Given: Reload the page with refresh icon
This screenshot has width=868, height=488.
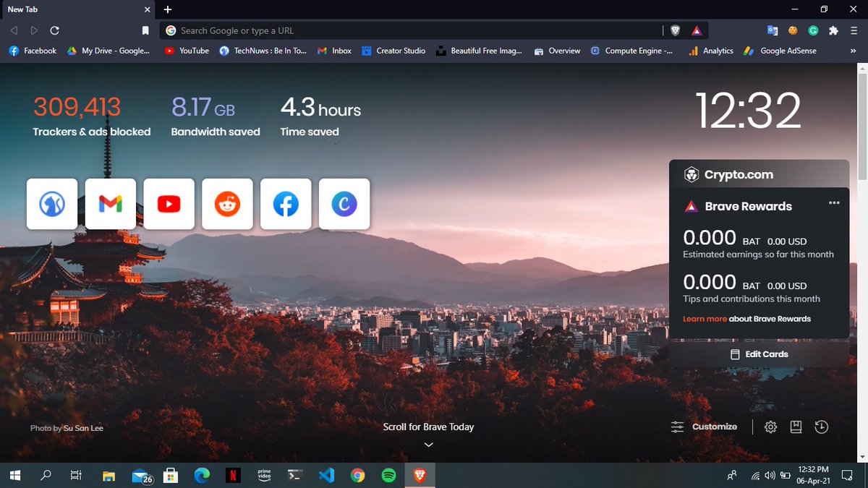Looking at the screenshot, I should point(55,30).
